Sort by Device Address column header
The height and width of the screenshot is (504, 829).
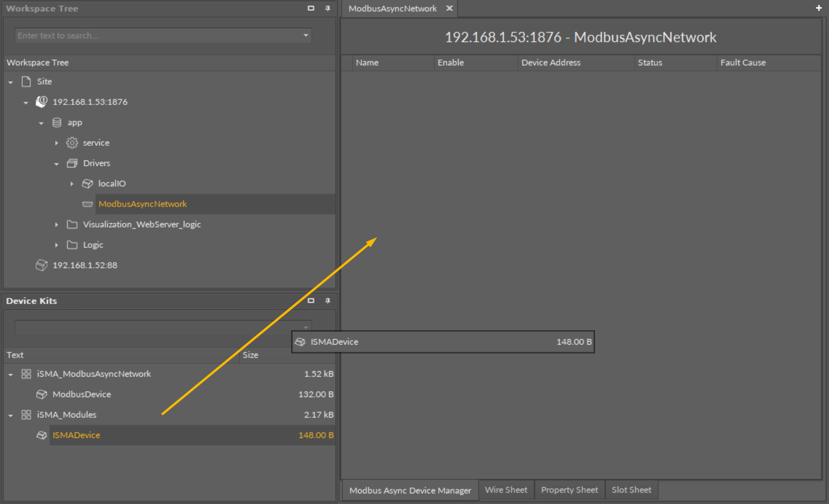[551, 62]
